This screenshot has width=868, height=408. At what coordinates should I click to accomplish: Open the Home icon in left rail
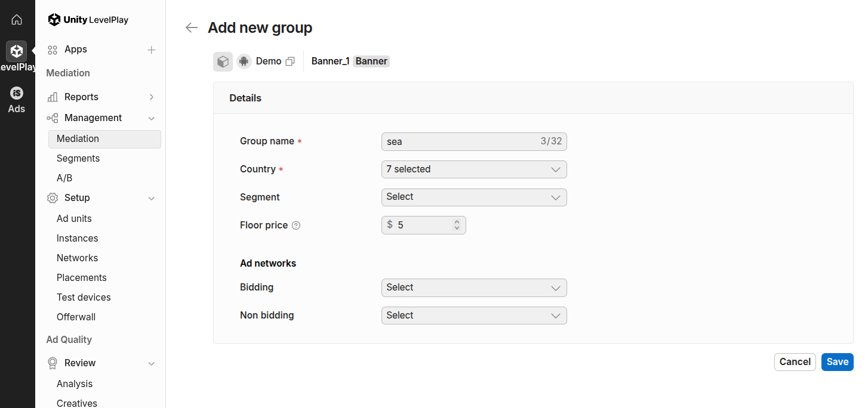17,20
